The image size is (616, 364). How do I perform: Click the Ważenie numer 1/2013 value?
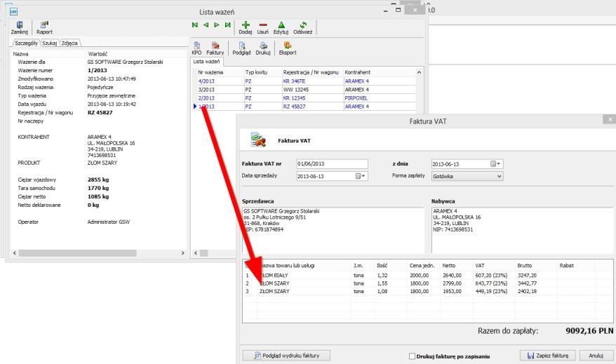(x=97, y=70)
